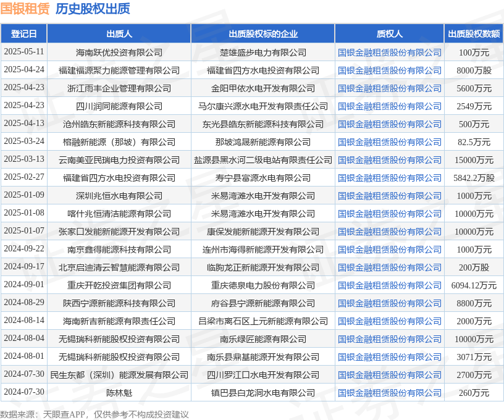Click the 登记日 column header
The image size is (504, 420).
tap(24, 34)
